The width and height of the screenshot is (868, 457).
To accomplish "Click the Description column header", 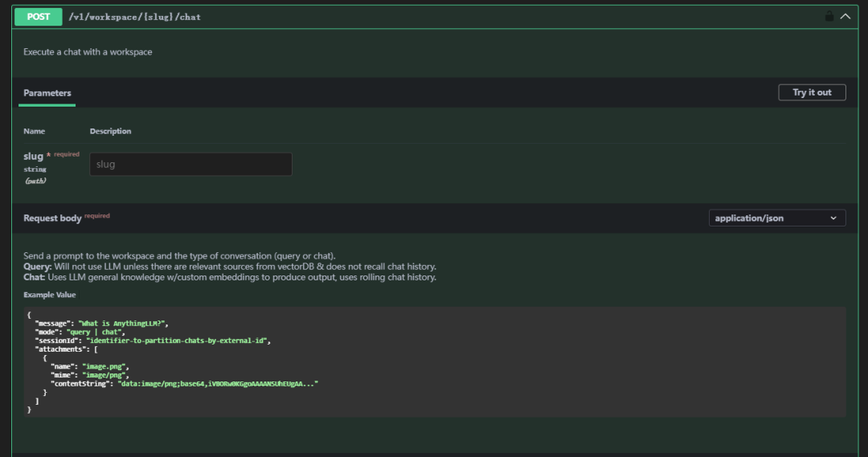I will [x=110, y=131].
